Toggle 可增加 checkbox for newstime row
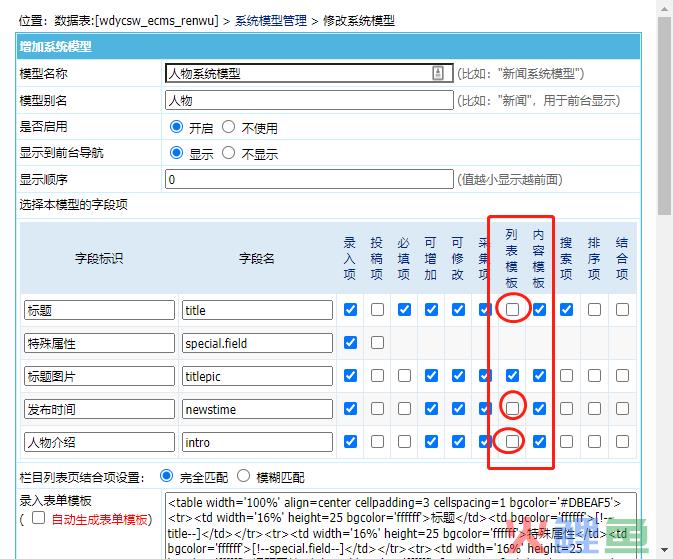 431,408
